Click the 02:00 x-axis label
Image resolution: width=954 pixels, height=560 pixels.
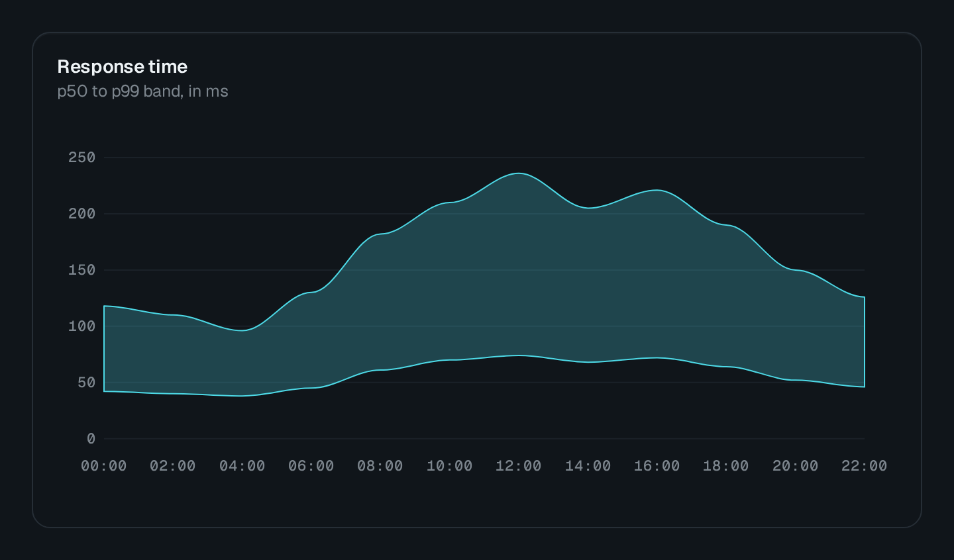pos(173,466)
